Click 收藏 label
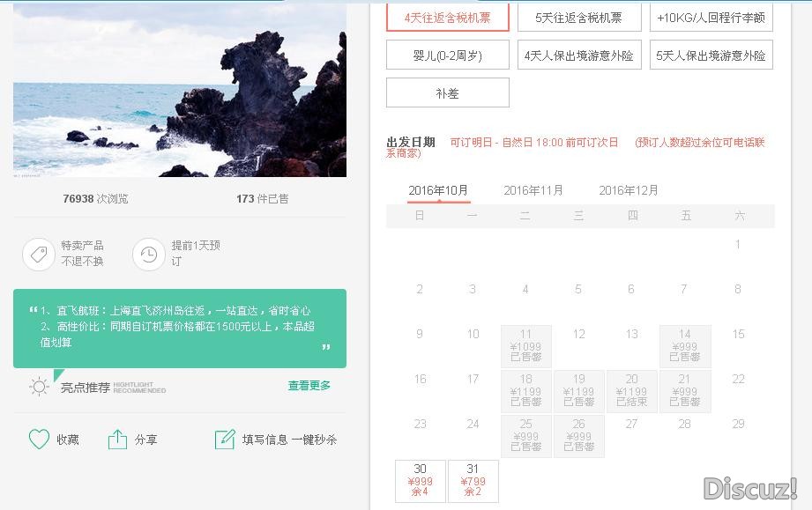This screenshot has height=510, width=812. pos(68,440)
